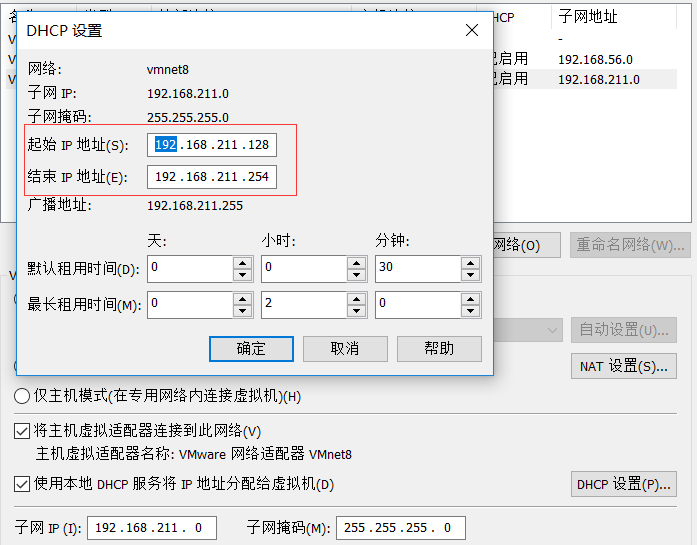Viewport: 697px width, 545px height.
Task: Click 自动设置(U)... button
Action: pos(624,330)
